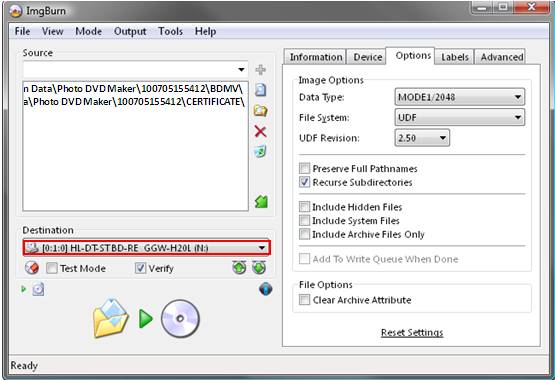Remove selected source with red X
Screen dimensions: 555x380
pyautogui.click(x=261, y=132)
